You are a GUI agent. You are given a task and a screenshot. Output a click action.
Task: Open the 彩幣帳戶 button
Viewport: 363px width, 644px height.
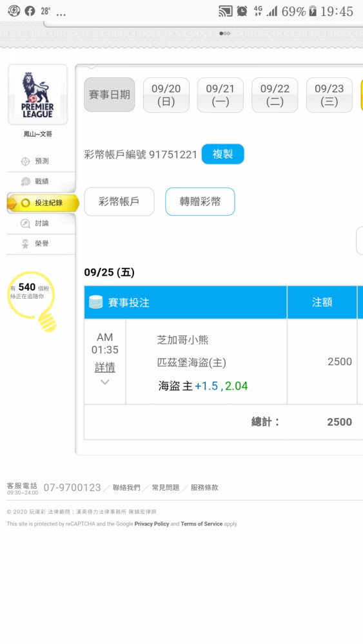(119, 202)
